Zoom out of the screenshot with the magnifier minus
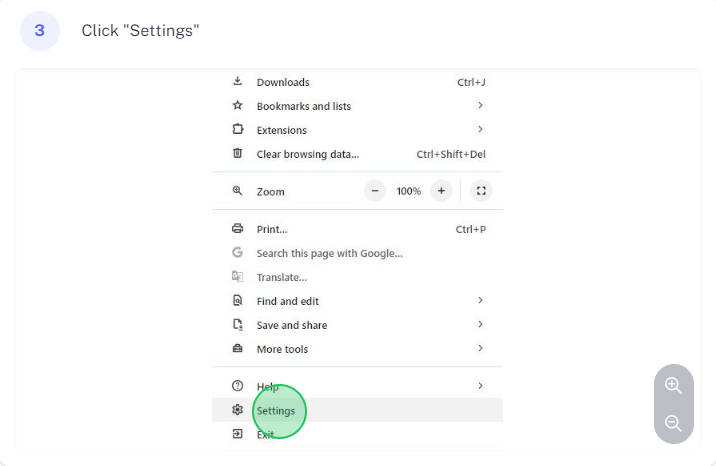716x466 pixels. click(674, 423)
